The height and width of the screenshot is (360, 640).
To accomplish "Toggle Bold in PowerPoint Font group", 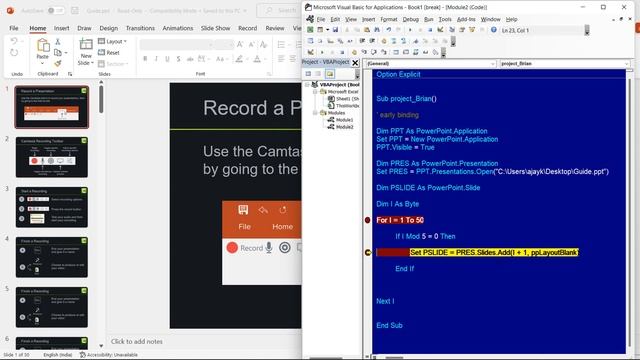I will click(x=145, y=59).
